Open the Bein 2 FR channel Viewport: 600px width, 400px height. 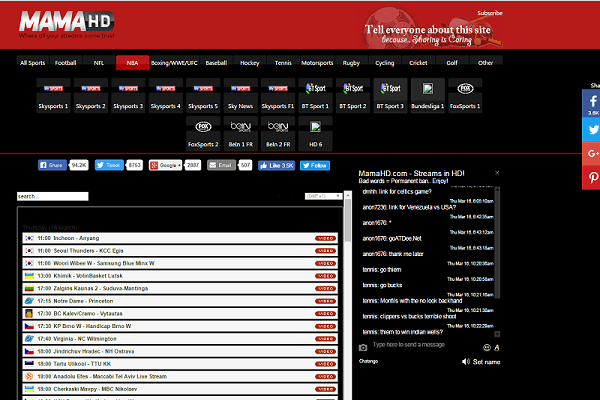[278, 134]
